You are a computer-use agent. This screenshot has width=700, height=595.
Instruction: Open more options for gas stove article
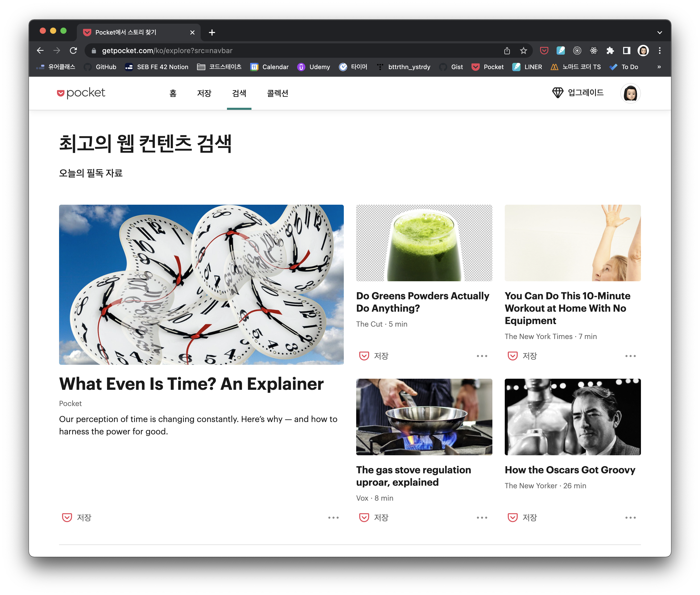click(x=482, y=517)
